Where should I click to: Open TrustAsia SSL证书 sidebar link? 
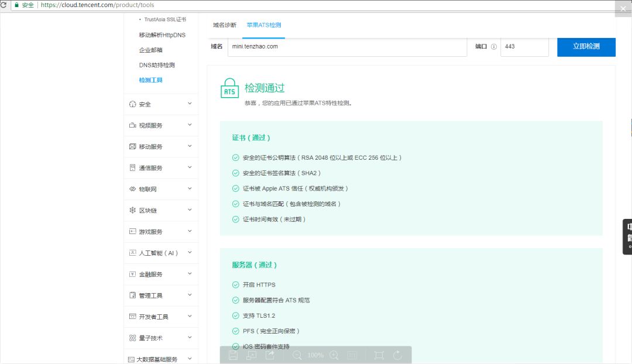[x=165, y=19]
